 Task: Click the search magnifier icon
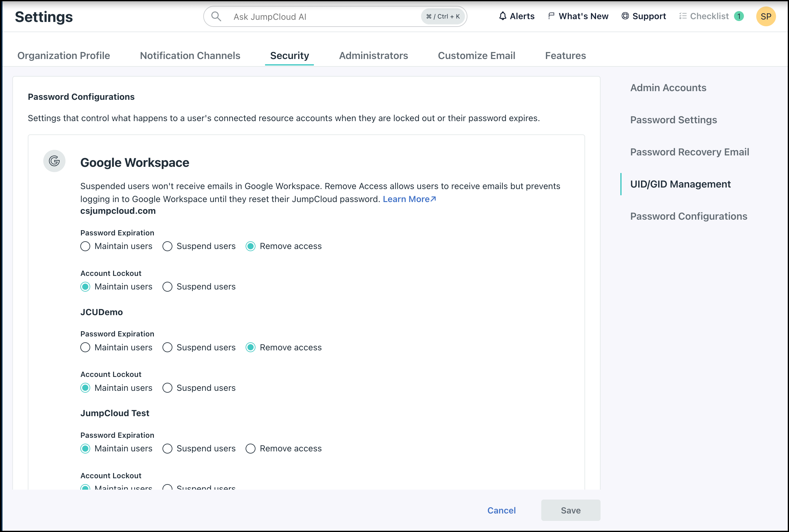(216, 16)
